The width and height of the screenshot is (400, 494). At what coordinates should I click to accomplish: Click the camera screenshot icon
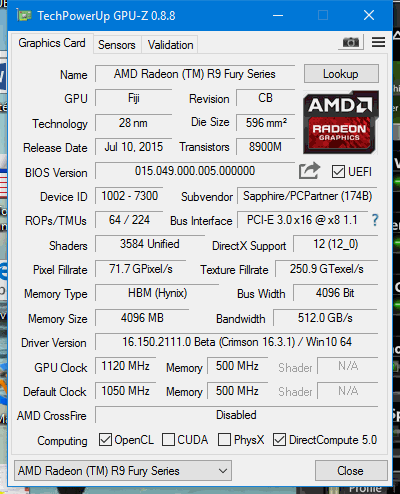coord(351,42)
